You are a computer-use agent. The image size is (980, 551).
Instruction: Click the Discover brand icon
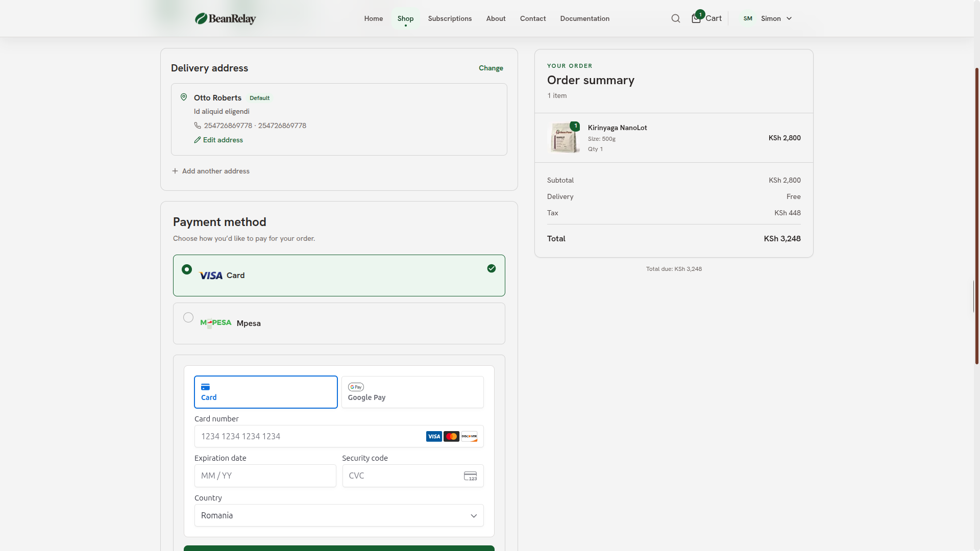click(469, 436)
